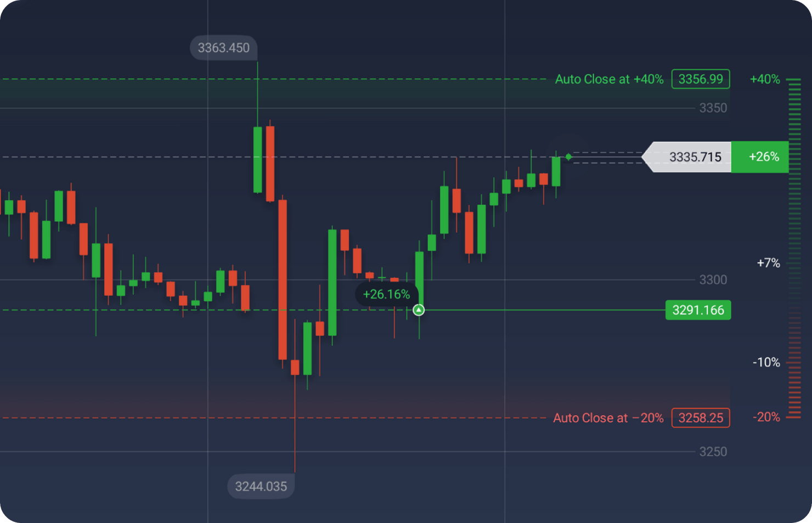Click the 3244.035 low price marker
The width and height of the screenshot is (812, 523).
pyautogui.click(x=261, y=486)
